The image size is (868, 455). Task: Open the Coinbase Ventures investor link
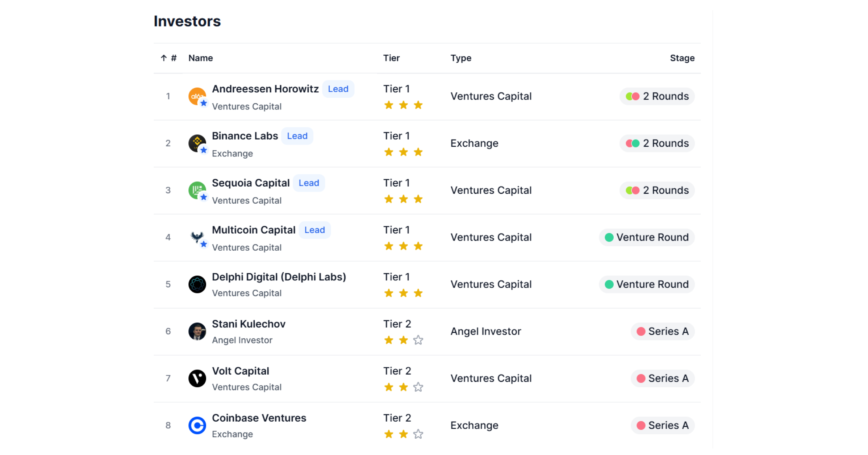click(259, 418)
